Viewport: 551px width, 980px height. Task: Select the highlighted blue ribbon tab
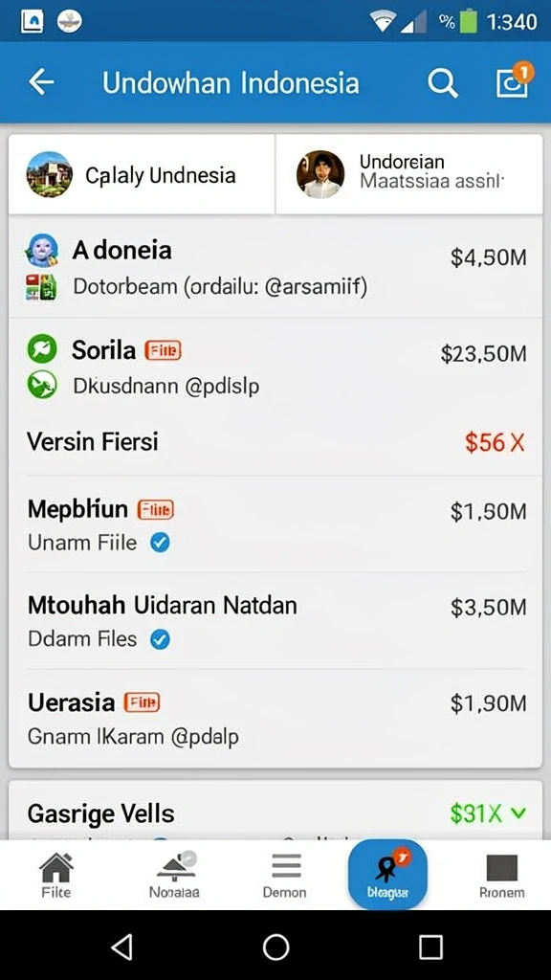click(x=387, y=875)
